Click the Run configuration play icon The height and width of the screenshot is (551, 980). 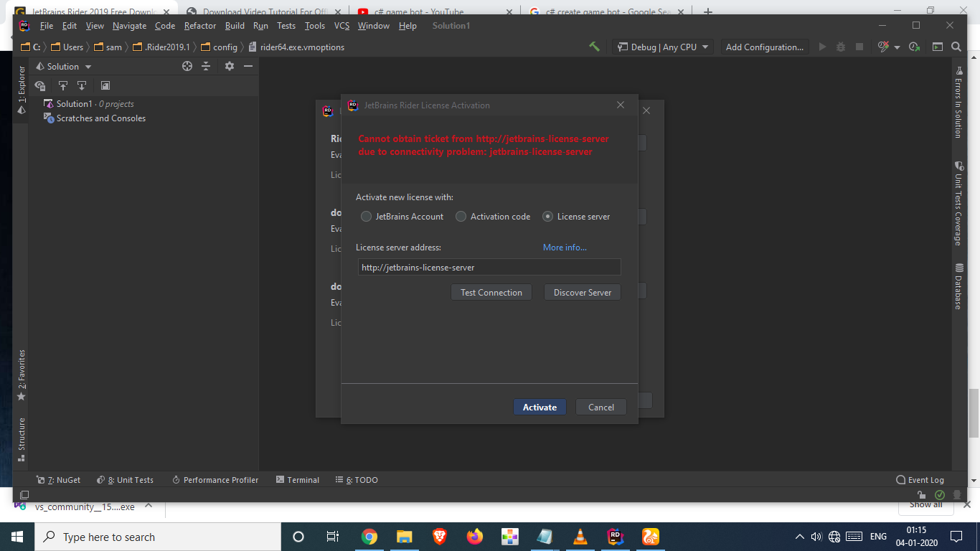pyautogui.click(x=822, y=47)
